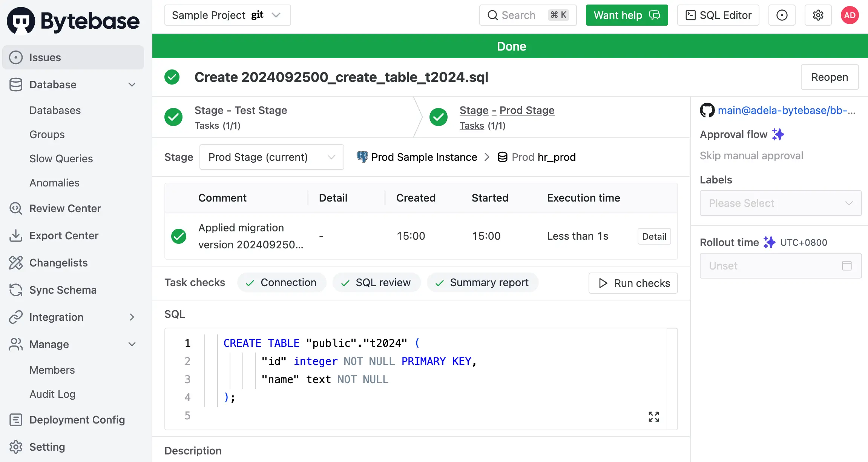Image resolution: width=868 pixels, height=462 pixels.
Task: Click the green check icon by the issue title
Action: click(x=172, y=77)
